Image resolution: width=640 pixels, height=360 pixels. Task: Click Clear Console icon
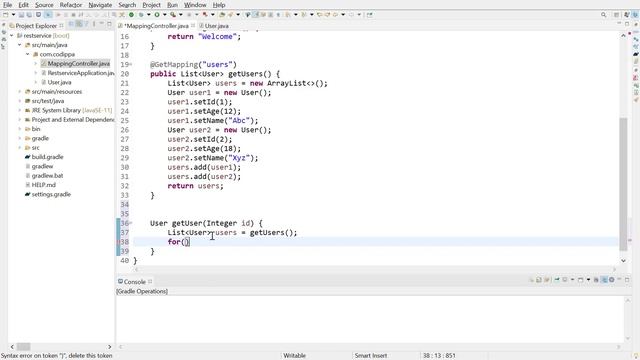532,280
